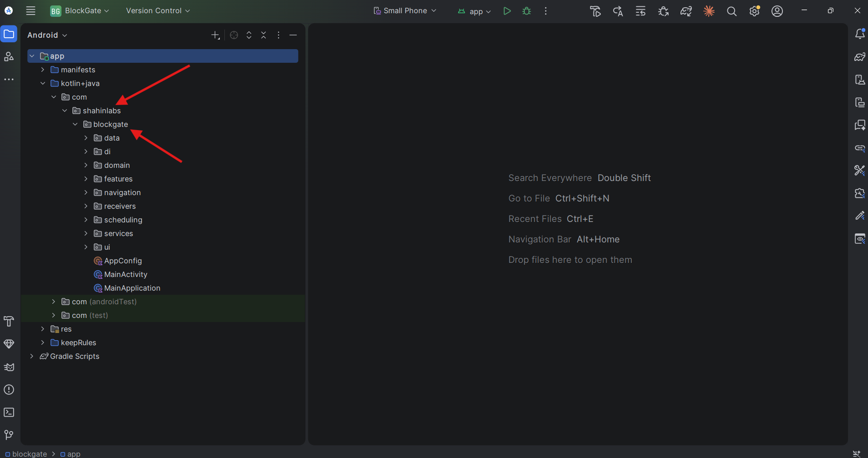Open the run toolbar more-actions menu
Image resolution: width=868 pixels, height=458 pixels.
click(546, 11)
